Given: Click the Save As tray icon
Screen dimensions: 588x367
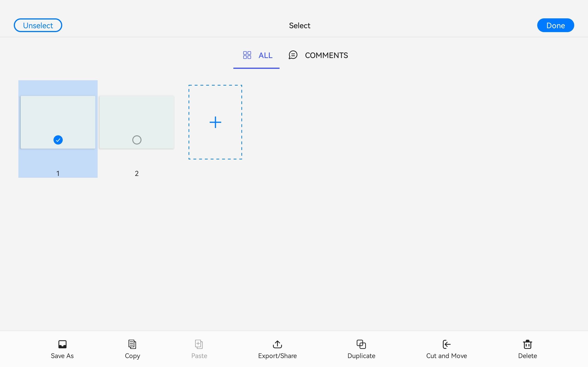Looking at the screenshot, I should [x=62, y=344].
